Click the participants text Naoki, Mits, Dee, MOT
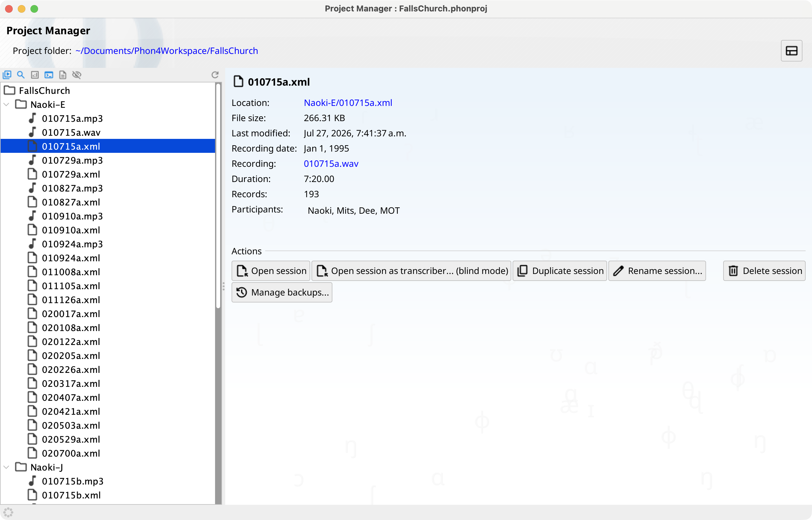The width and height of the screenshot is (812, 520). tap(354, 210)
